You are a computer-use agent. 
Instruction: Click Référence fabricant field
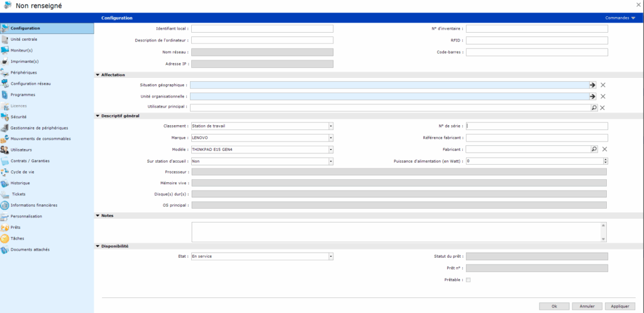537,138
